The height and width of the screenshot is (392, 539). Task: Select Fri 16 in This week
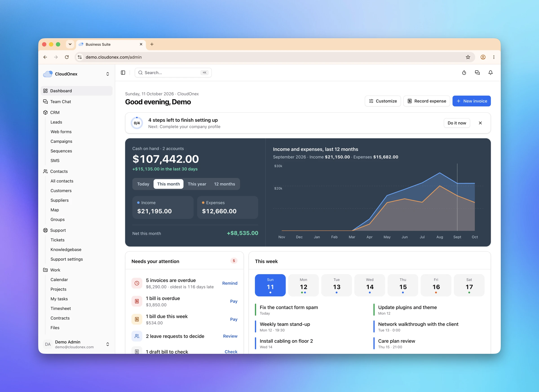pyautogui.click(x=436, y=285)
